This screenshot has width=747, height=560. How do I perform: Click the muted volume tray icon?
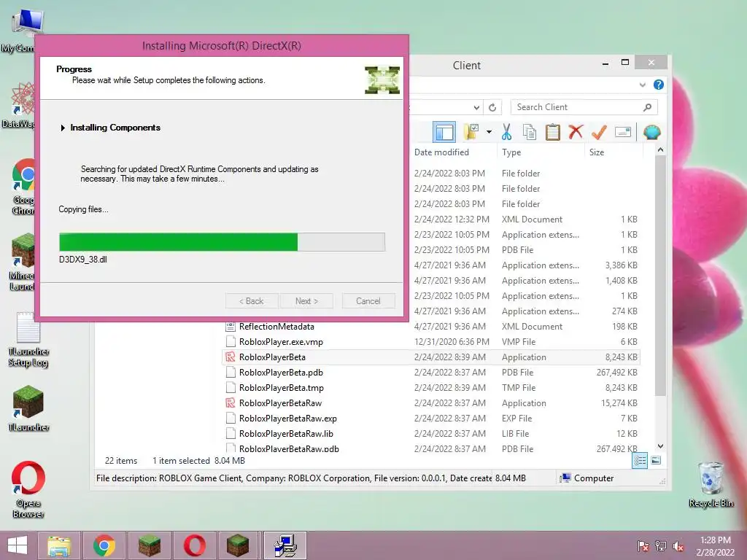point(678,545)
